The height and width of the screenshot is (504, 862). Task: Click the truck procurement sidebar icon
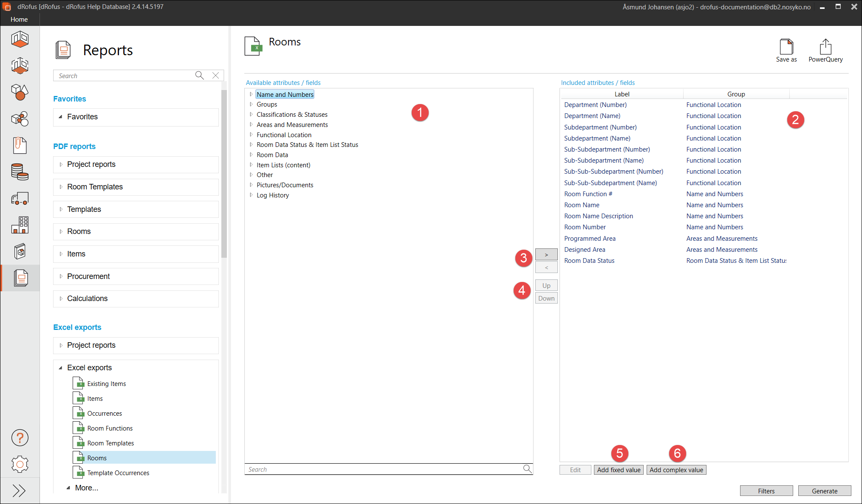pos(20,199)
